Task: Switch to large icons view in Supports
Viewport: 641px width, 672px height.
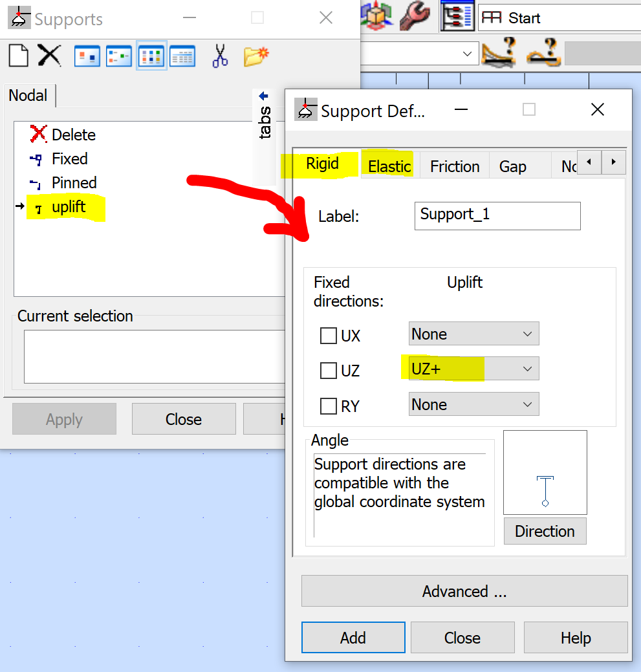Action: point(87,56)
